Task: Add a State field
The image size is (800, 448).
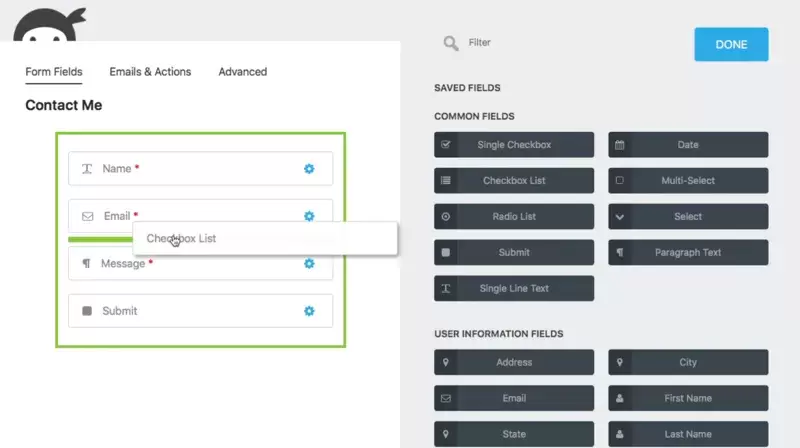Action: (x=514, y=434)
